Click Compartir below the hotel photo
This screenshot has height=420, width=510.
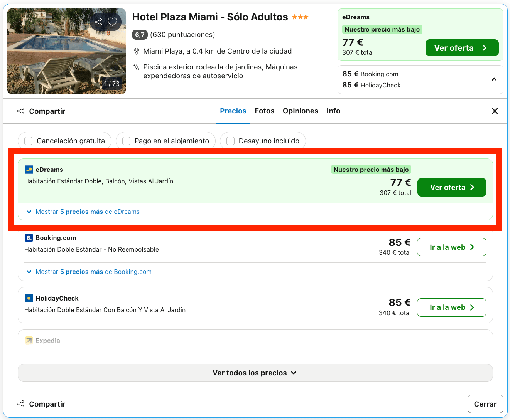[41, 111]
